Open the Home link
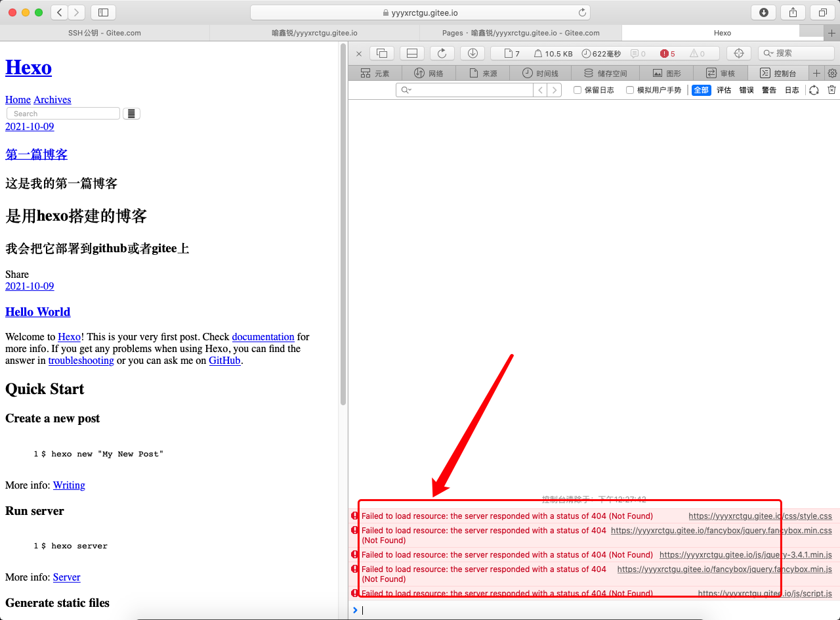Image resolution: width=840 pixels, height=620 pixels. click(18, 100)
